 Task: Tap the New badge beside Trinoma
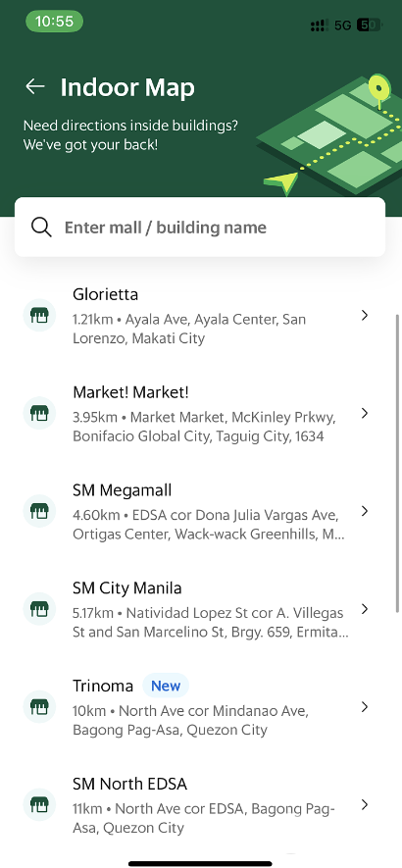(166, 686)
